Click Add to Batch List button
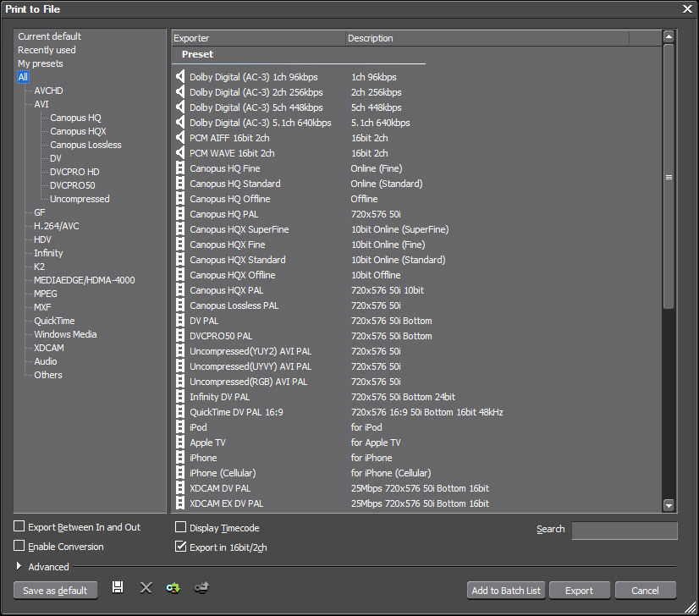This screenshot has height=616, width=699. pos(506,590)
